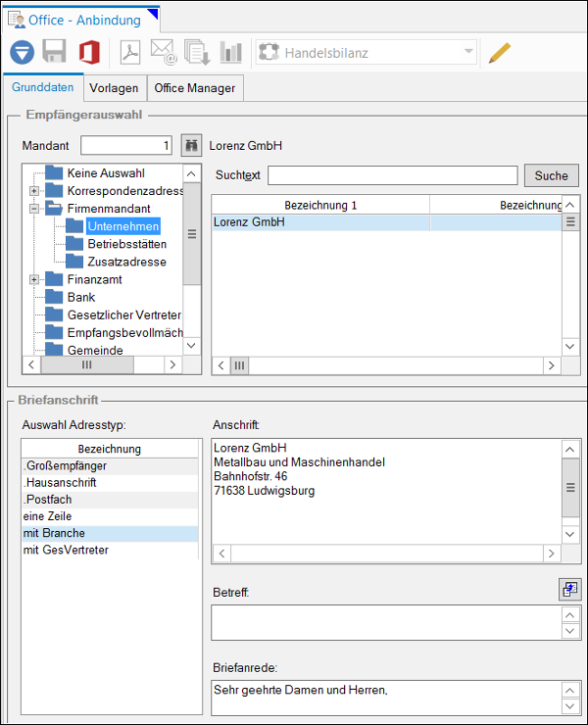Click the Betreff text field
Screen dimensions: 588x725
(x=387, y=622)
